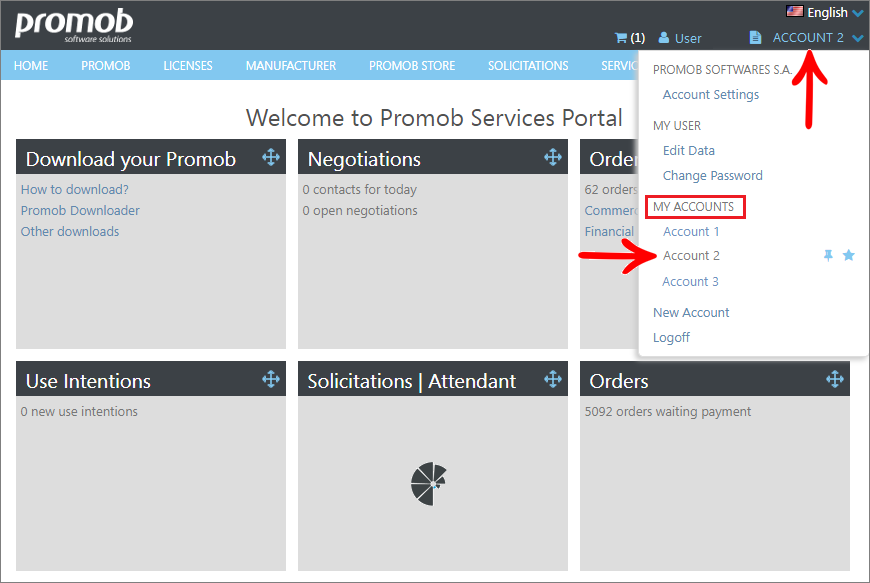Switch to Account 1

[691, 231]
